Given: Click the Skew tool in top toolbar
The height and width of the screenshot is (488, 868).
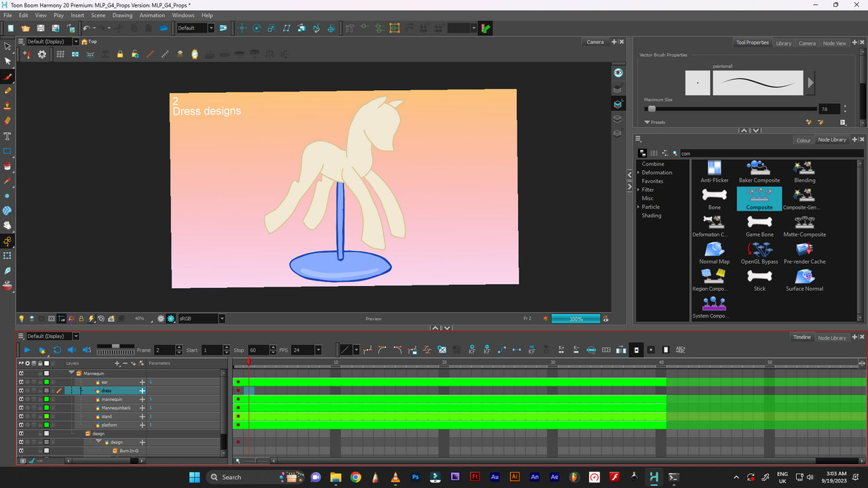Looking at the screenshot, I should point(287,28).
